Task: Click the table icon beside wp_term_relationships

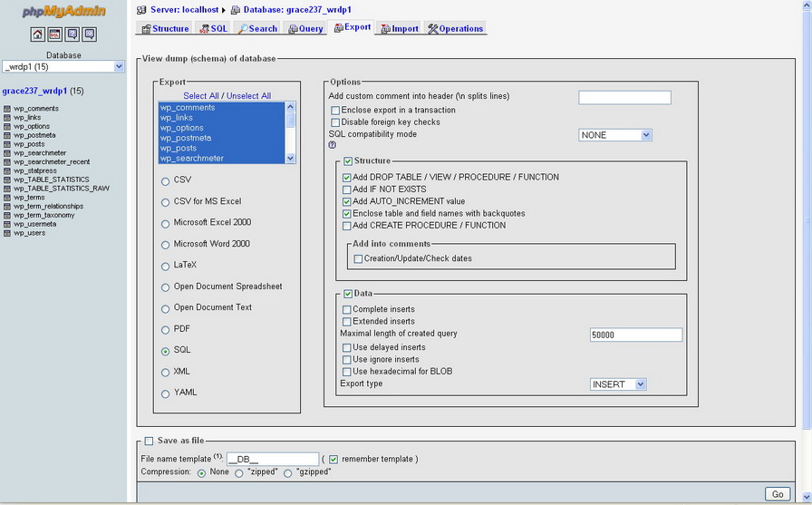Action: pyautogui.click(x=7, y=206)
